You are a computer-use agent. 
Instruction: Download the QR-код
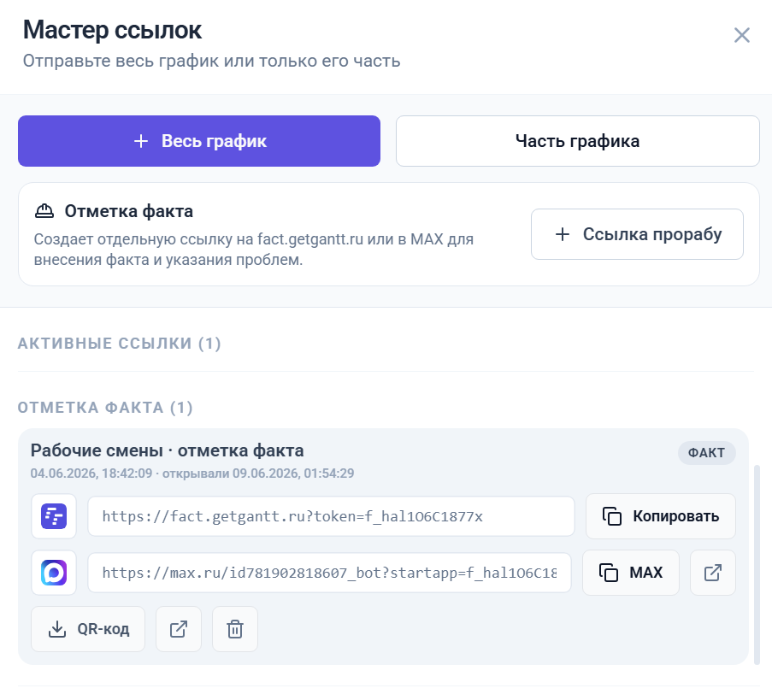click(x=88, y=629)
